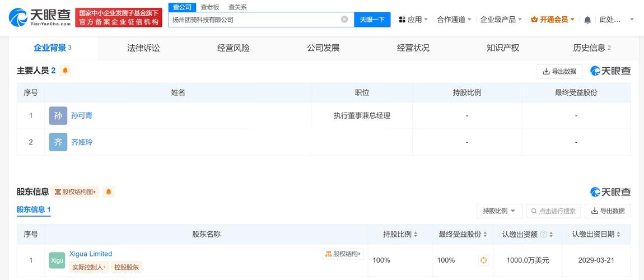This screenshot has height=280, width=644.
Task: Open the notification bell in header
Action: point(588,19)
